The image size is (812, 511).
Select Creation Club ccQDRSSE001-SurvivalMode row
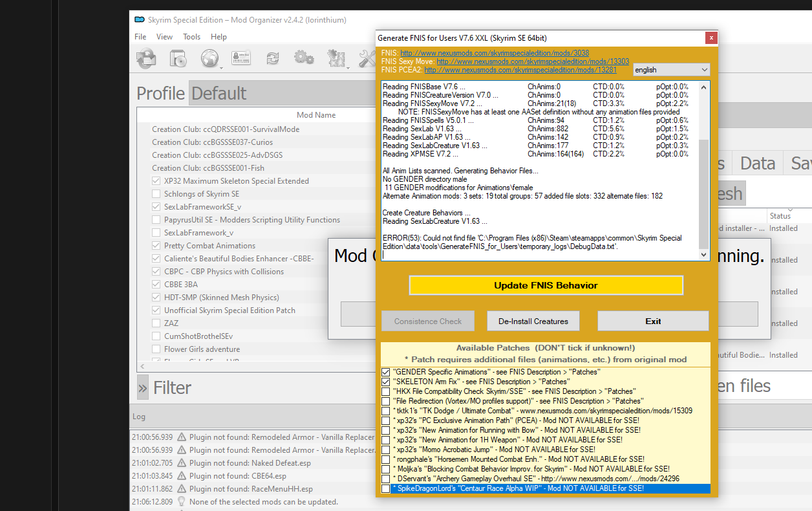[226, 129]
